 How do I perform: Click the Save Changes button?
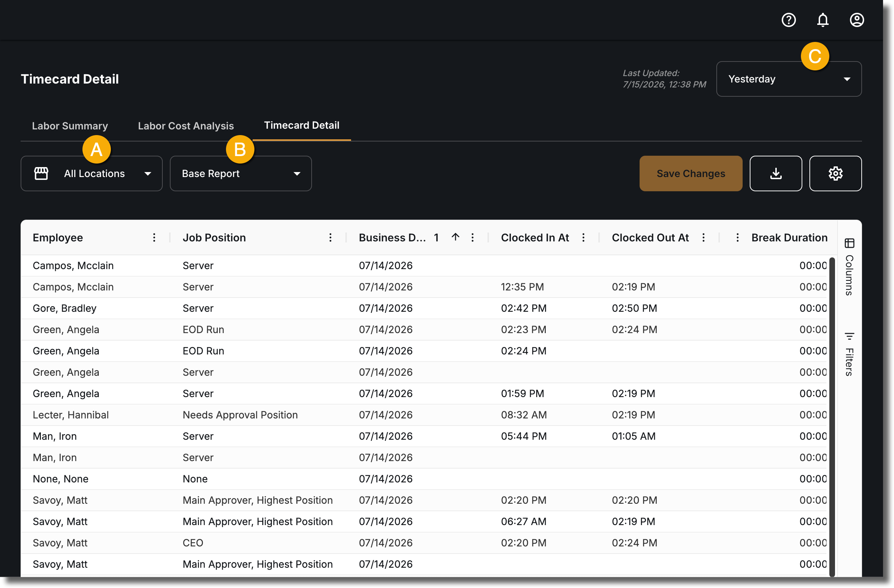point(691,173)
